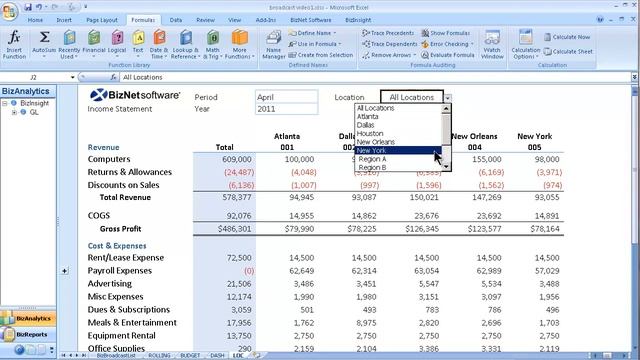Image resolution: width=640 pixels, height=360 pixels.
Task: Open Math & Trig functions
Action: [213, 45]
